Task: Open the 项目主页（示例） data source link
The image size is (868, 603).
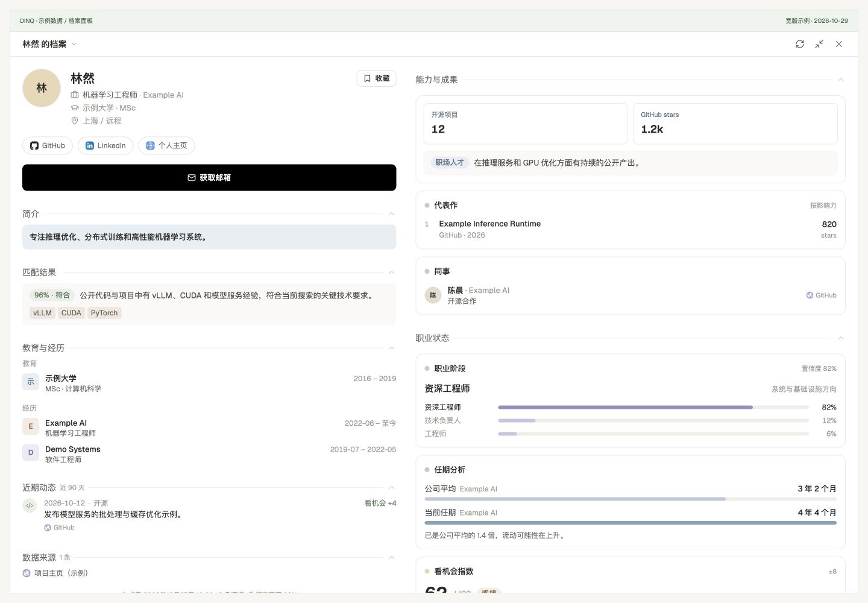Action: pos(55,573)
